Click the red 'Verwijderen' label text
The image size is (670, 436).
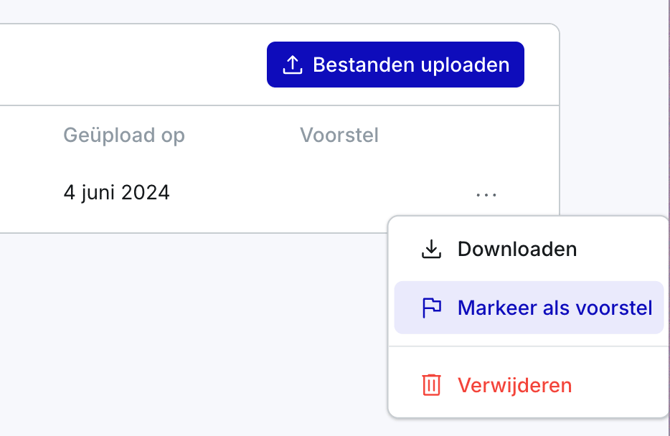pyautogui.click(x=515, y=385)
